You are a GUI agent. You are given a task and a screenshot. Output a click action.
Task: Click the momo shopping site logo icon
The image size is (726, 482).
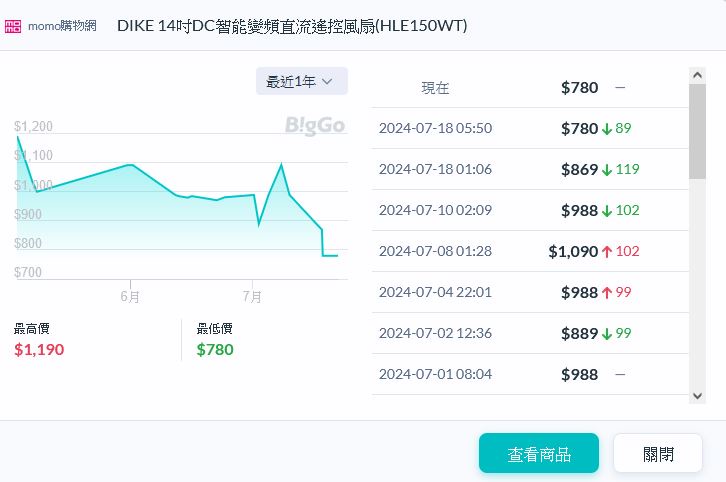[14, 26]
